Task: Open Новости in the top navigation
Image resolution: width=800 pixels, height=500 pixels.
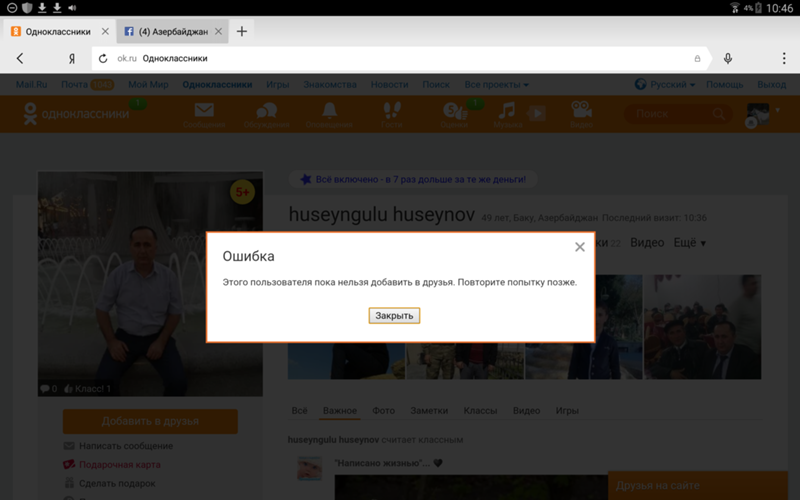Action: (x=389, y=85)
